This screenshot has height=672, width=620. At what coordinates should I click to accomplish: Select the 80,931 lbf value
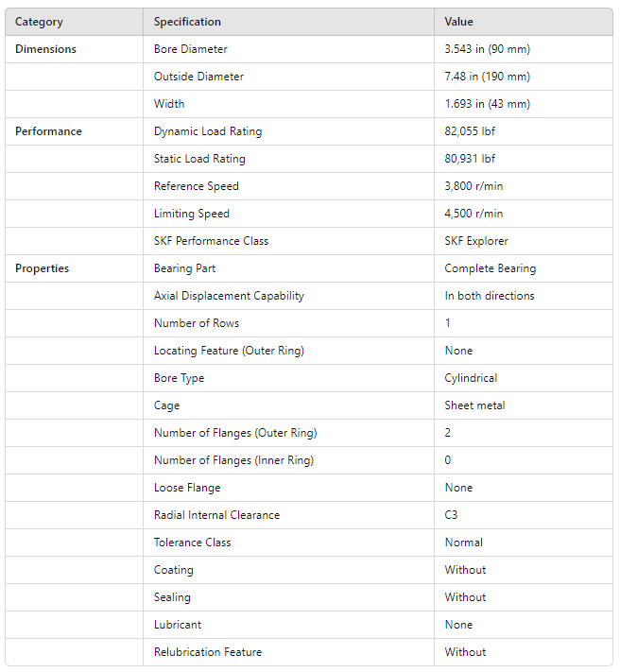[470, 159]
